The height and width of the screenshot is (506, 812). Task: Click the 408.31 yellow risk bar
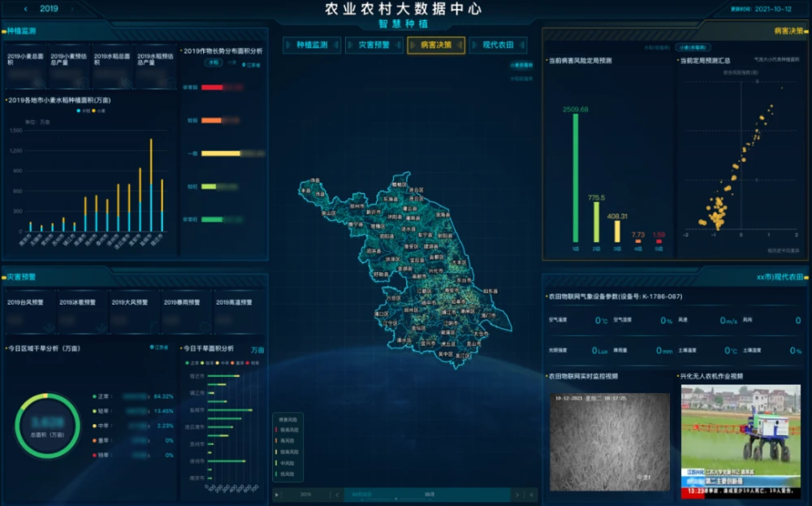click(x=617, y=231)
